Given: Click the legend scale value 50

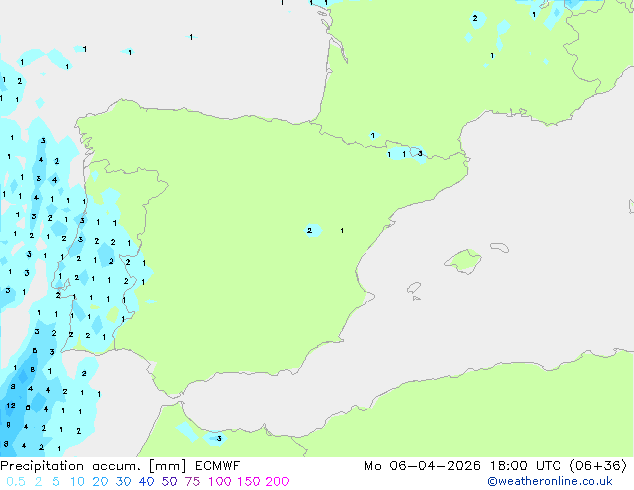Looking at the screenshot, I should [169, 482].
